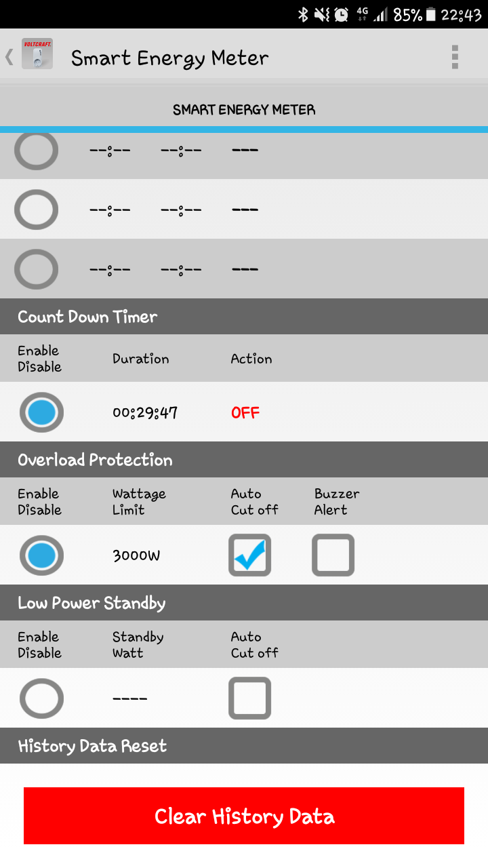Tap the muted sound status icon
Screen dimensions: 488x868
pos(322,14)
